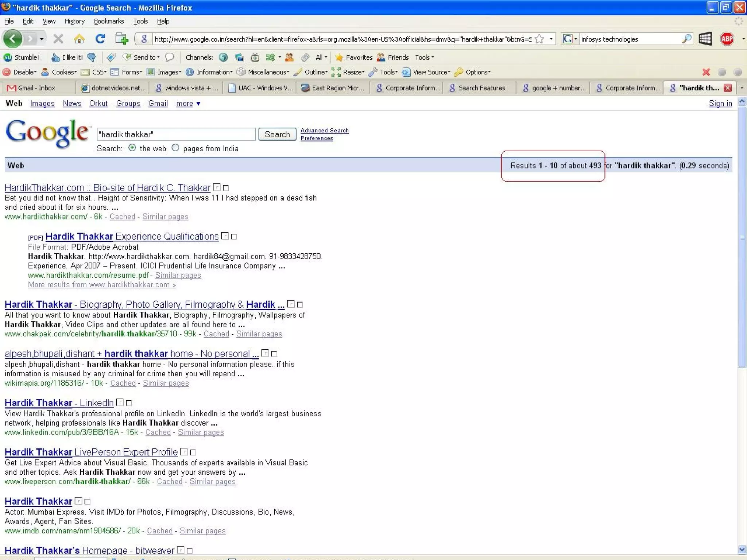747x560 pixels.
Task: Switch to the Gmail - Inbox tab
Action: [36, 88]
